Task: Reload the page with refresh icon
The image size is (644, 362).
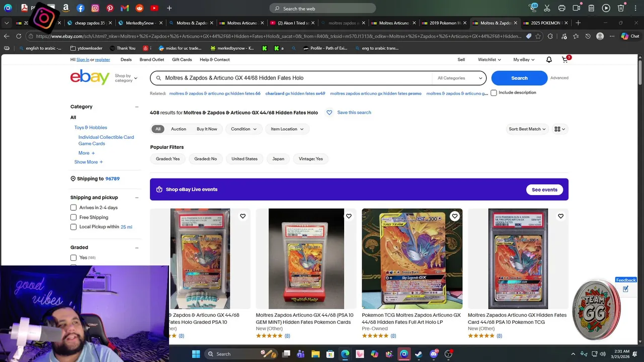Action: (x=19, y=36)
